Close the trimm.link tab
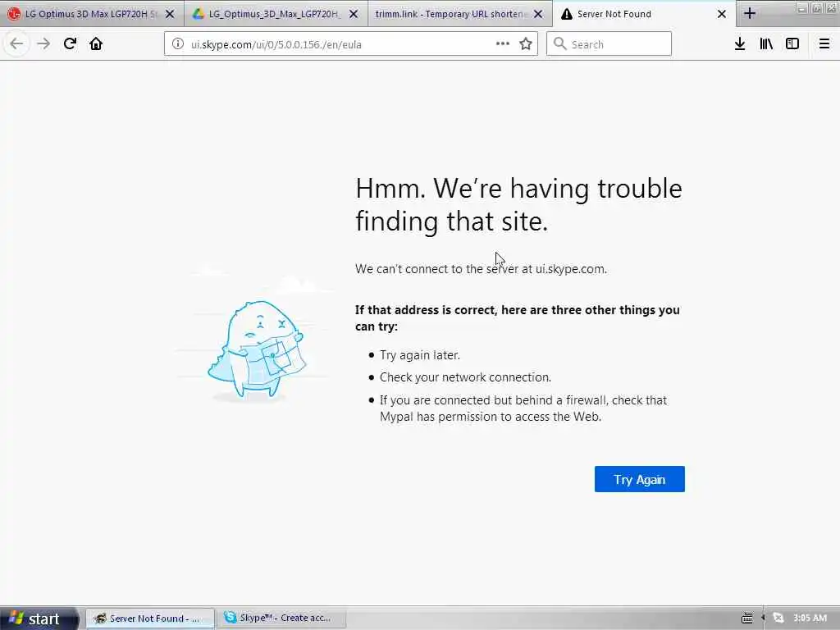The width and height of the screenshot is (840, 630). click(x=538, y=15)
